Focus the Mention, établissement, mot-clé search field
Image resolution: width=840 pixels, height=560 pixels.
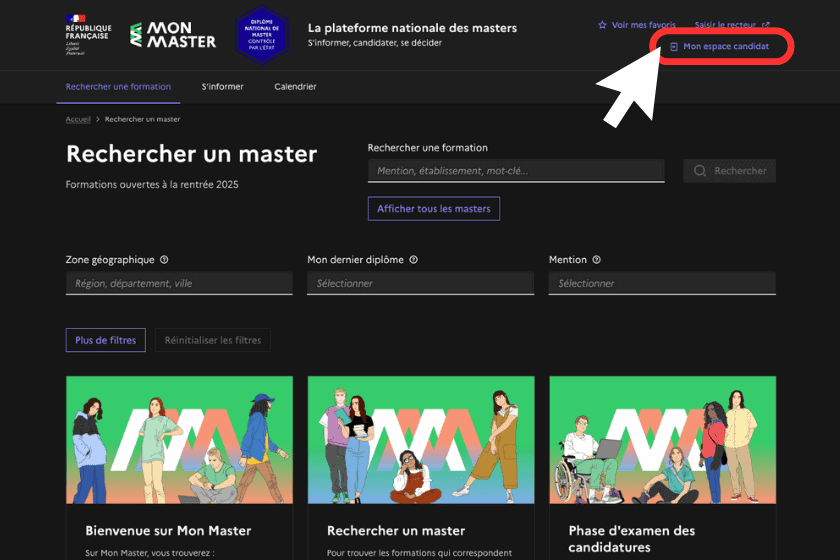[x=516, y=171]
